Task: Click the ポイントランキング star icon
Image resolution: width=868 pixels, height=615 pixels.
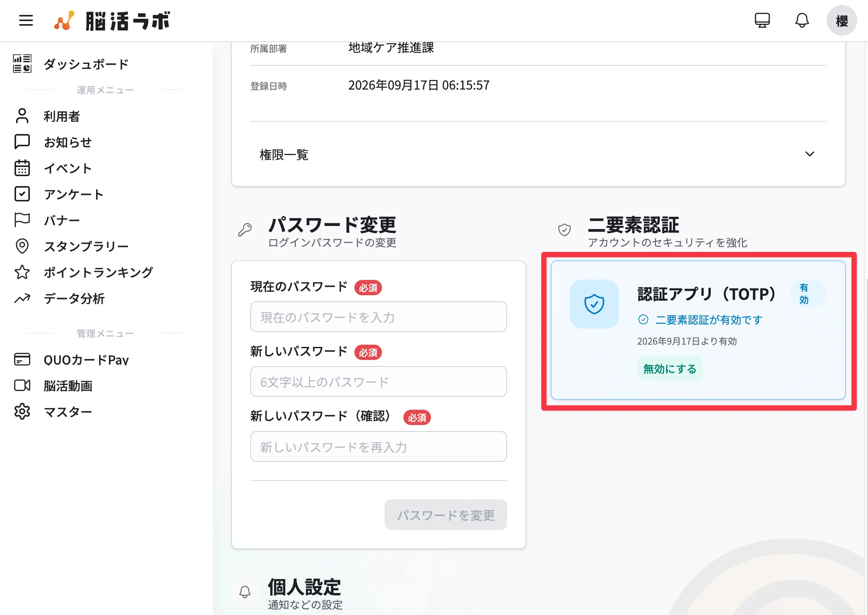Action: pyautogui.click(x=22, y=272)
